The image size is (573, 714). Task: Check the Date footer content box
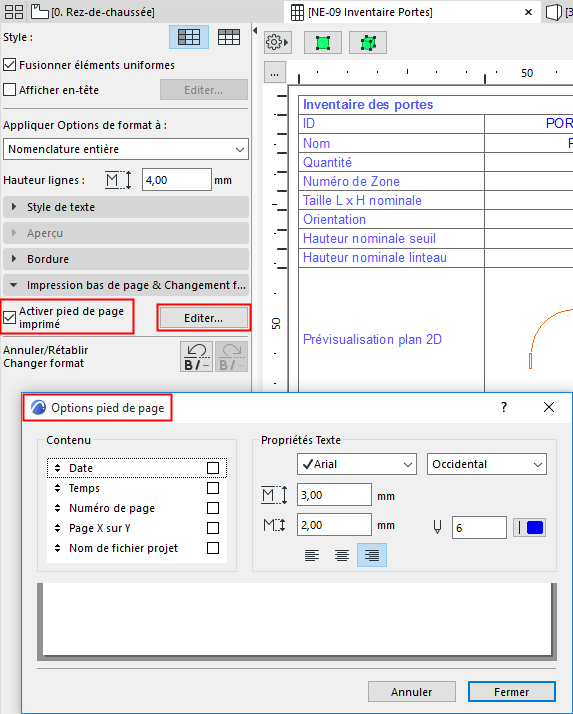(213, 468)
